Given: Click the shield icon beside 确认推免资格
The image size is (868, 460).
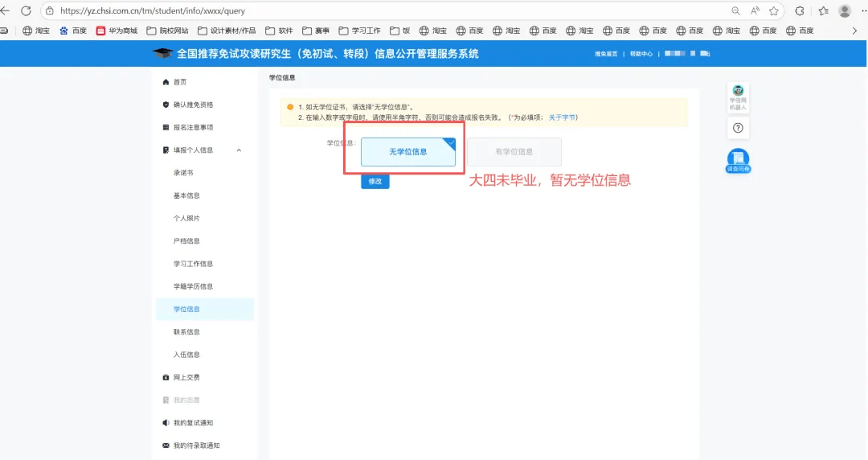Looking at the screenshot, I should [x=166, y=105].
